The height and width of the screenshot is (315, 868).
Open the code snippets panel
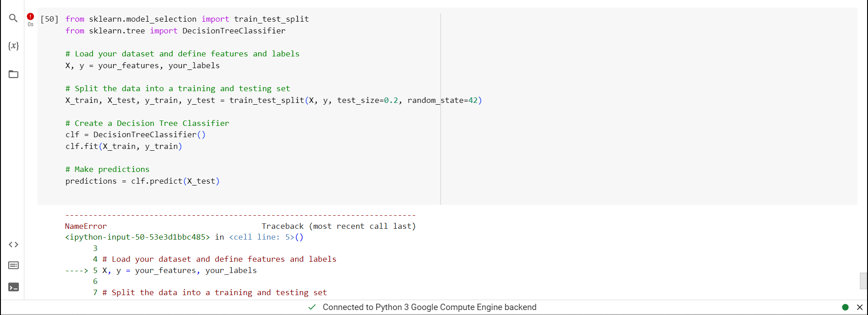coord(14,245)
